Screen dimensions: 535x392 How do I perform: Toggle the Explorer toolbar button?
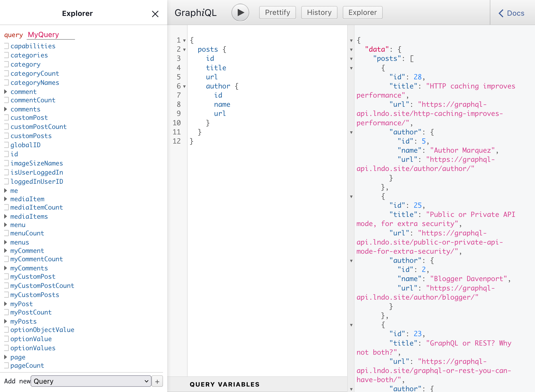click(x=362, y=13)
